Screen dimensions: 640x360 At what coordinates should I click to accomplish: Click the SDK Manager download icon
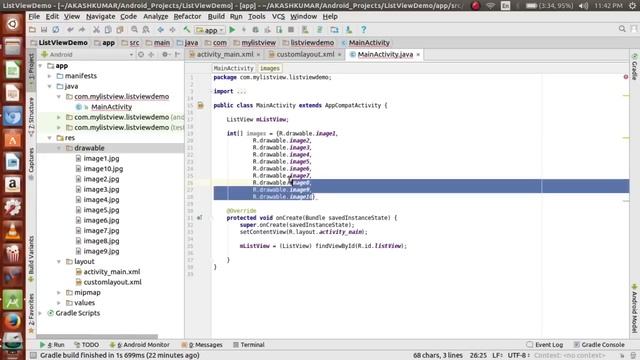tap(349, 29)
